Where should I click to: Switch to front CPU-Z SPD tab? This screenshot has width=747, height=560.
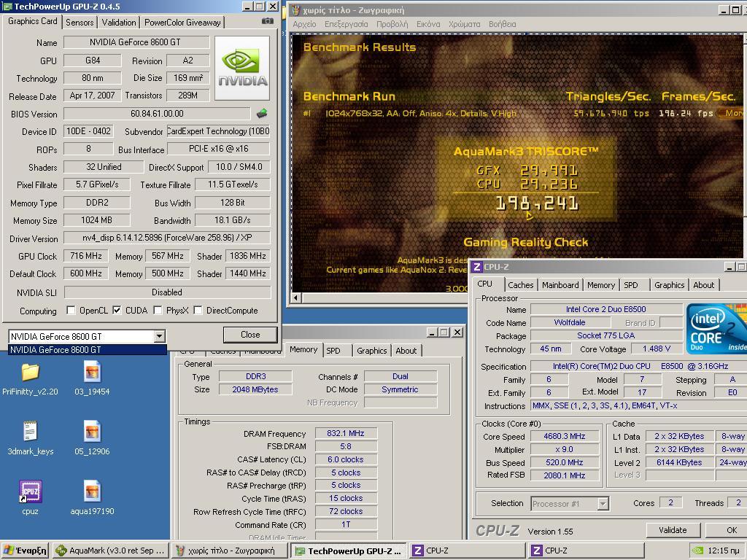tap(631, 285)
